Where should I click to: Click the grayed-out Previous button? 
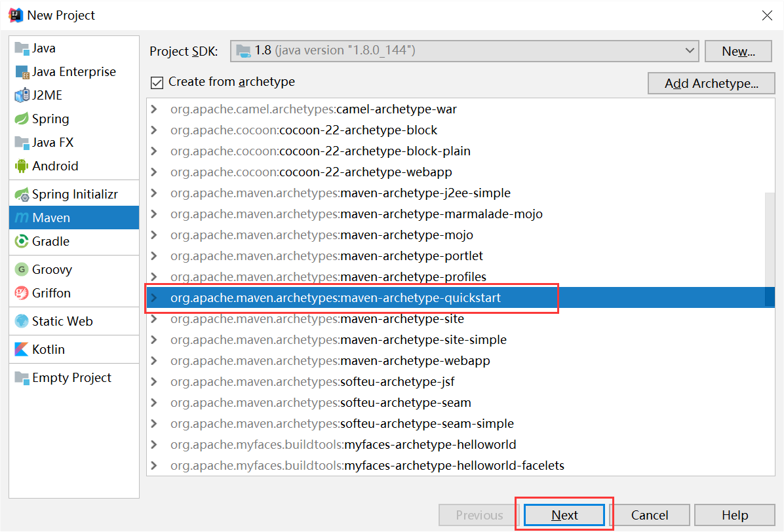click(479, 515)
